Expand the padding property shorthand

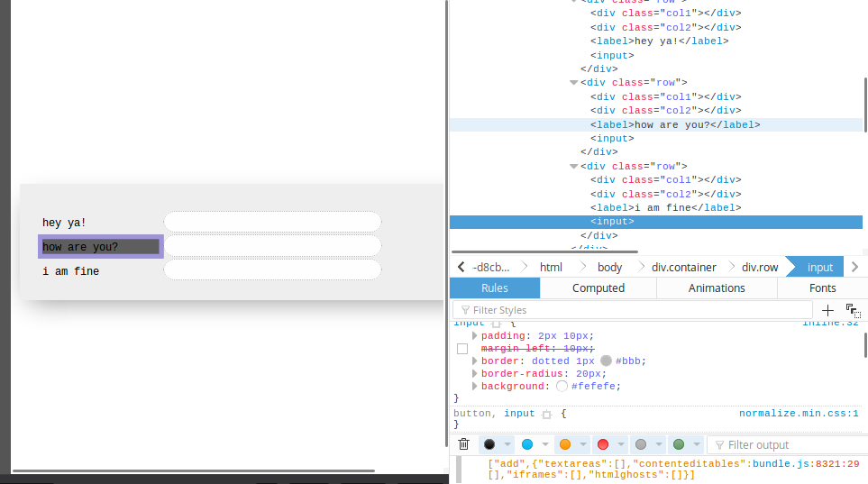[474, 335]
